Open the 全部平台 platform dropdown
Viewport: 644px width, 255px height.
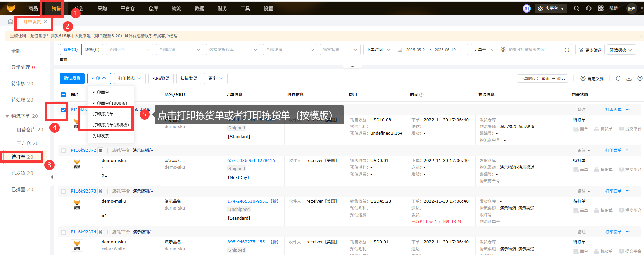pyautogui.click(x=129, y=50)
